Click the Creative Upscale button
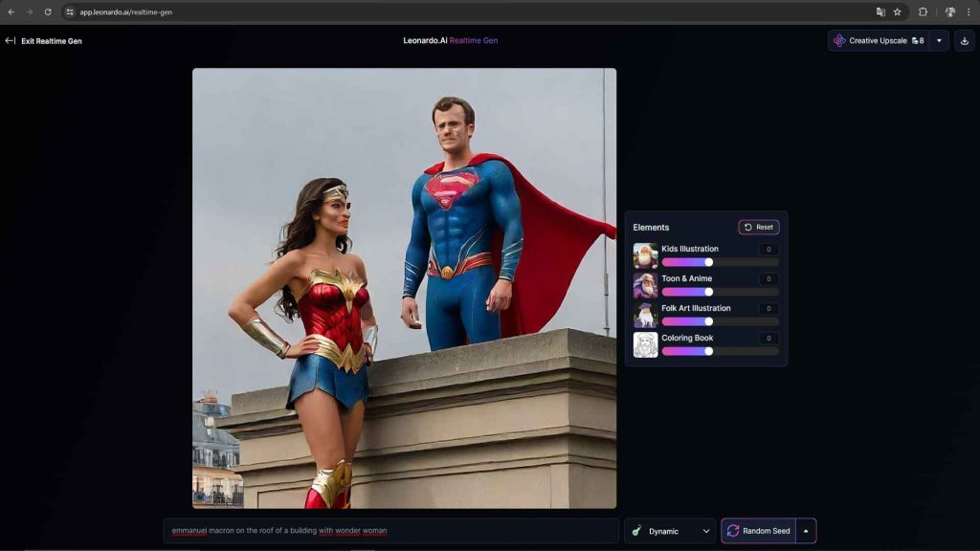 click(879, 40)
